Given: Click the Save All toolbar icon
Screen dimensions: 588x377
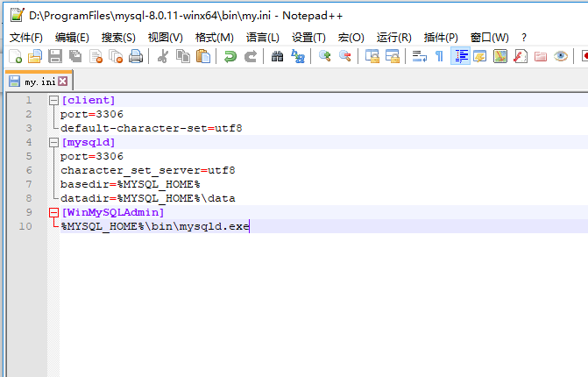Looking at the screenshot, I should 75,57.
